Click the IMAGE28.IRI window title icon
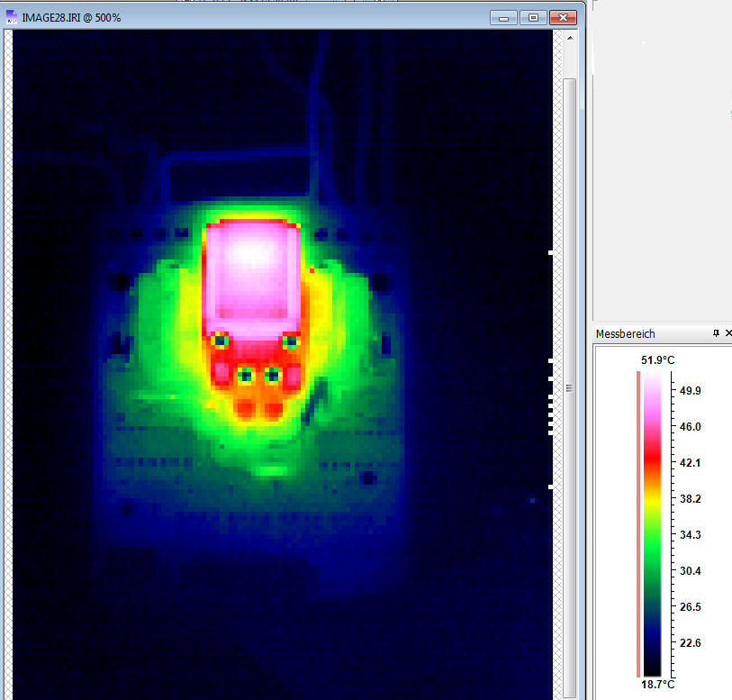Screen dimensions: 732x700 click(12, 17)
